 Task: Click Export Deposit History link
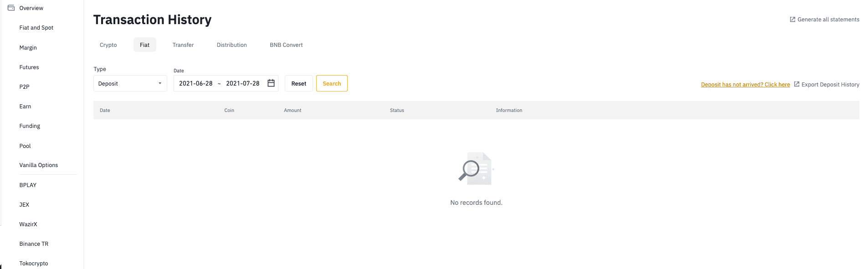pyautogui.click(x=830, y=84)
